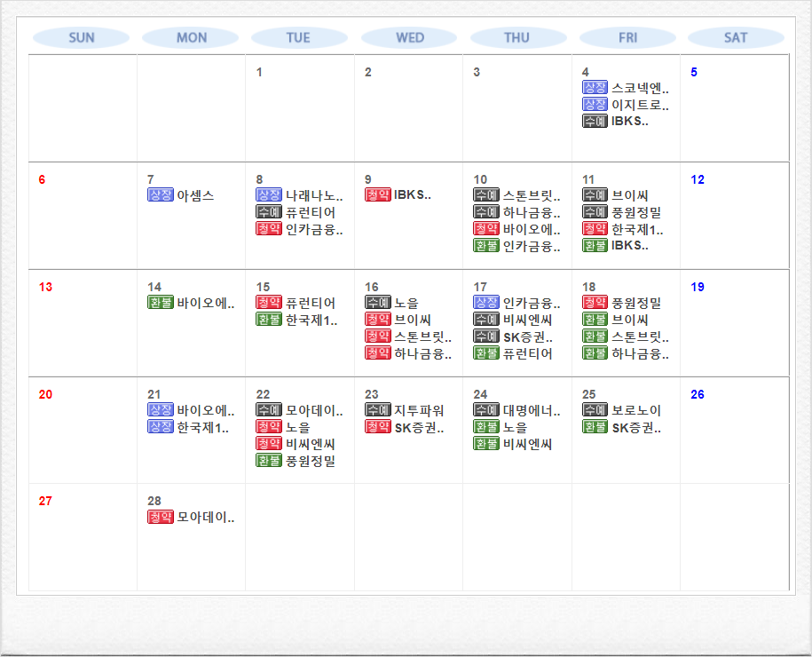The height and width of the screenshot is (657, 812).
Task: Select the SUN weekday header
Action: (82, 38)
